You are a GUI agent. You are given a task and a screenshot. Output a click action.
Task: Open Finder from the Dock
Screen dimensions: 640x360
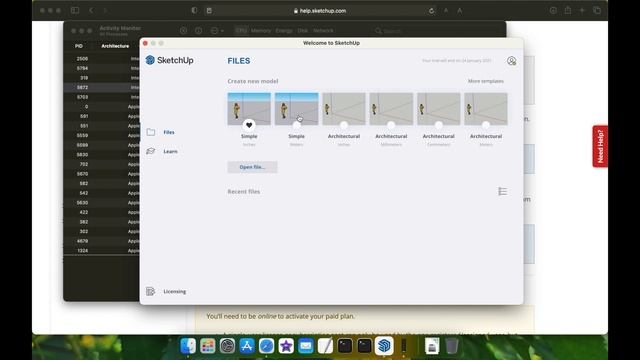click(188, 346)
